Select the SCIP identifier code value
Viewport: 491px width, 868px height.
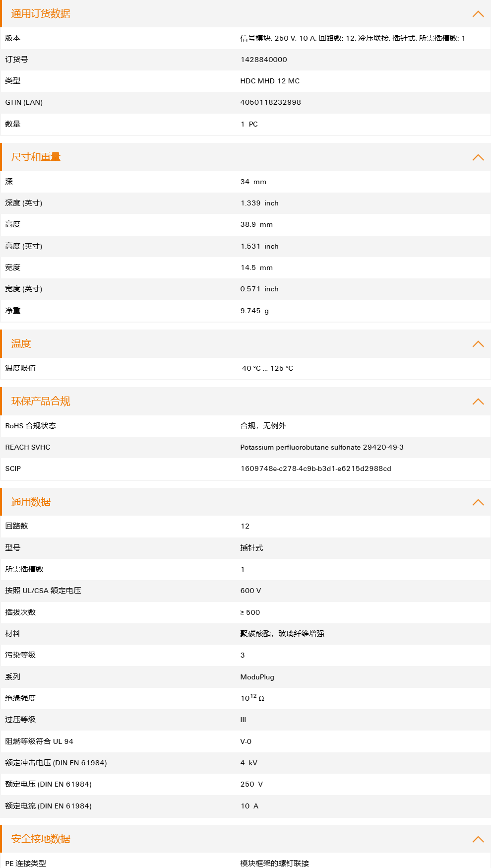(x=316, y=468)
